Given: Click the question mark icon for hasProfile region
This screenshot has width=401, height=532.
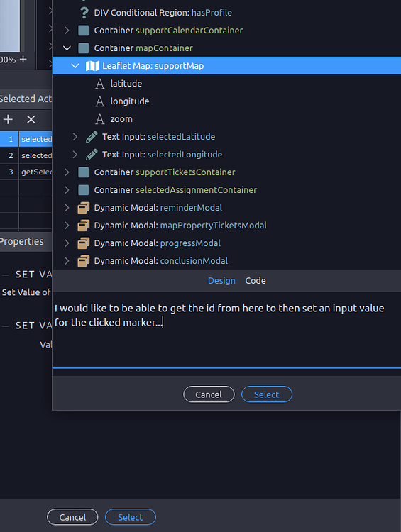Looking at the screenshot, I should point(84,13).
